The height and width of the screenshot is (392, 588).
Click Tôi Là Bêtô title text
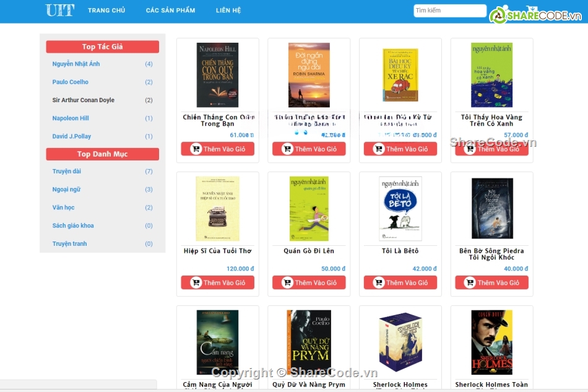click(x=400, y=251)
